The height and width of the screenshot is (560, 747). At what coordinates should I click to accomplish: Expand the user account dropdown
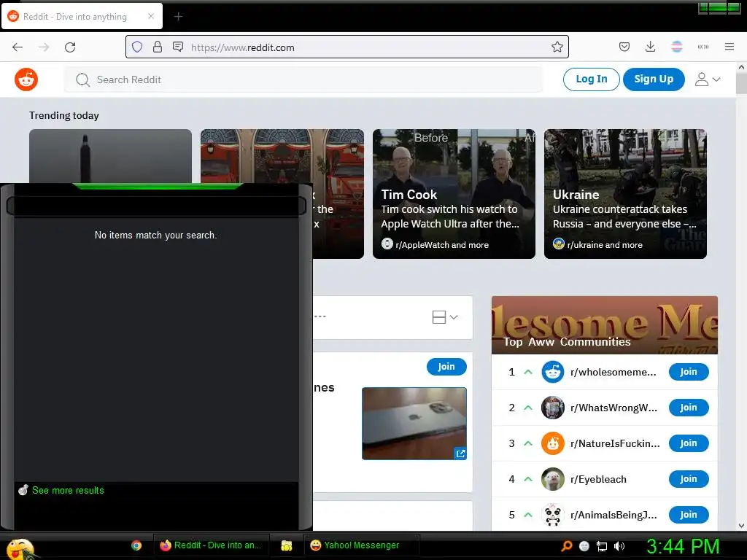708,79
